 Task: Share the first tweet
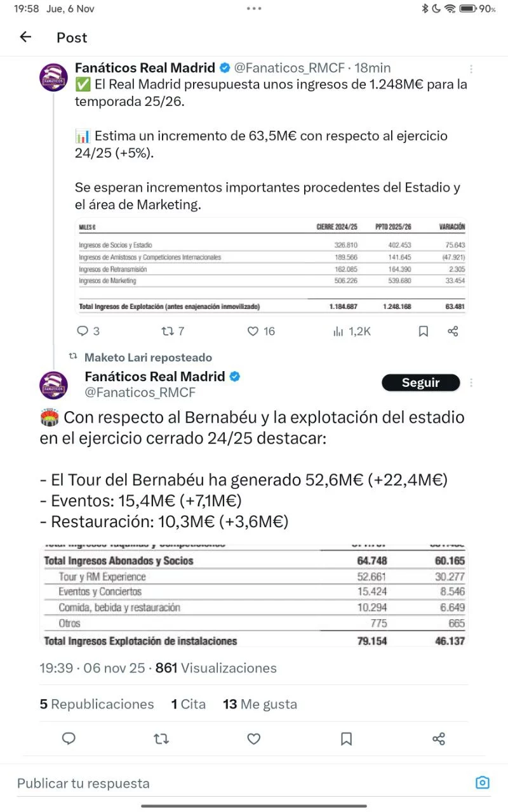pos(453,331)
